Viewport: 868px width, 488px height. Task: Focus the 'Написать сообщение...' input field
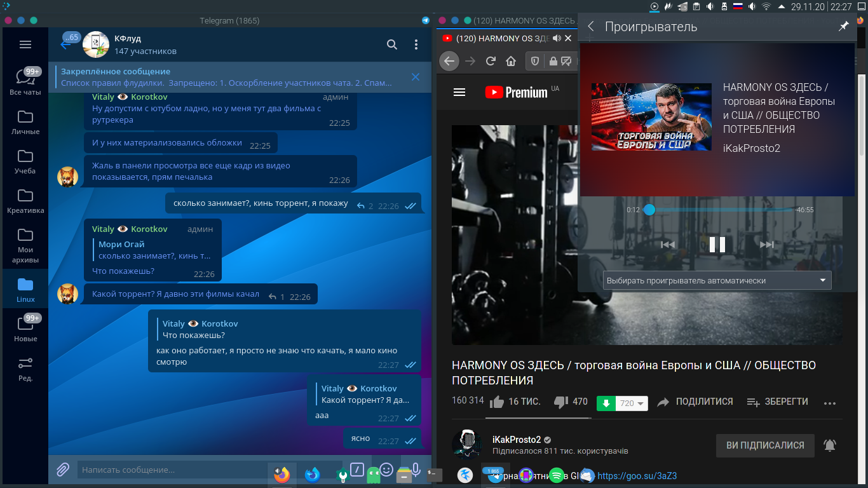210,470
